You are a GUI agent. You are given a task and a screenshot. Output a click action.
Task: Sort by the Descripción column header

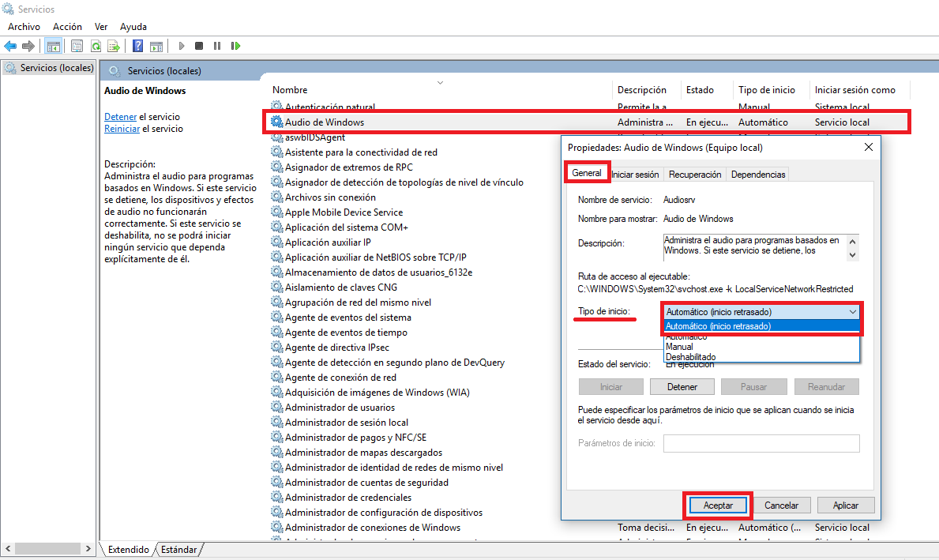click(x=642, y=90)
